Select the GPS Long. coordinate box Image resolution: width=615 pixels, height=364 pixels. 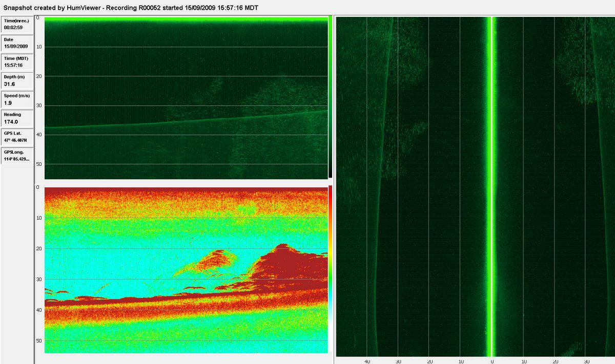pyautogui.click(x=17, y=156)
